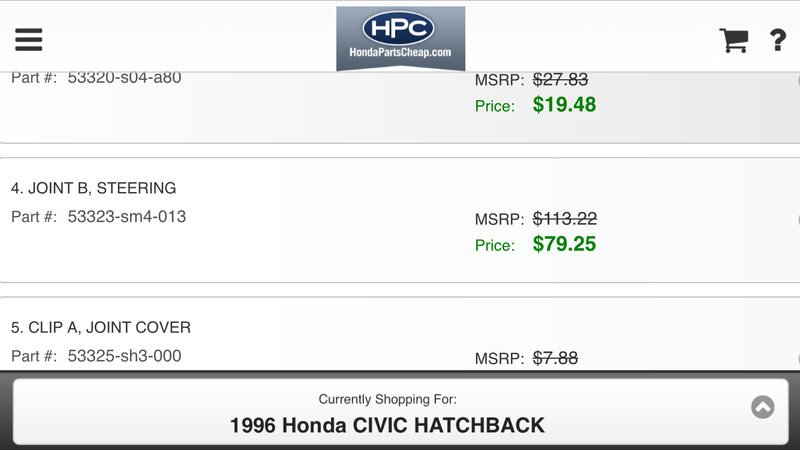Open the shopping cart
The width and height of the screenshot is (800, 450).
click(x=734, y=40)
